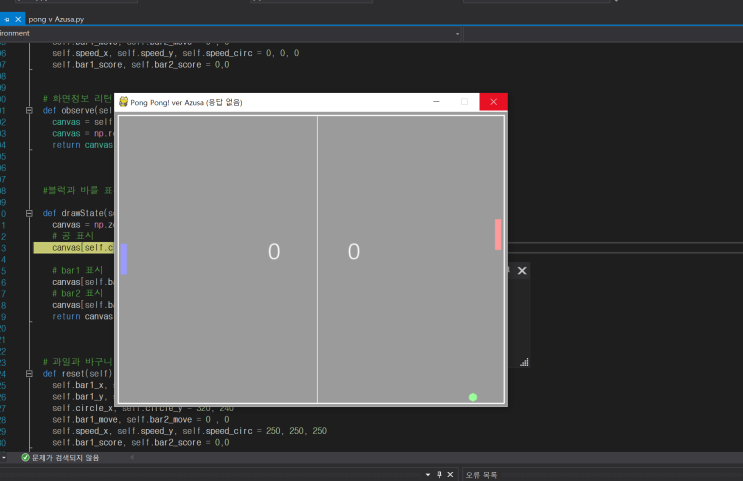The image size is (743, 481).
Task: Click the speed_circ = 250, 250, 250 code line
Action: point(190,431)
